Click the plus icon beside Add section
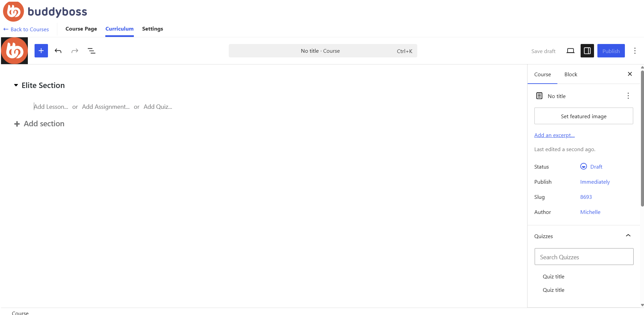This screenshot has height=315, width=644. point(17,124)
